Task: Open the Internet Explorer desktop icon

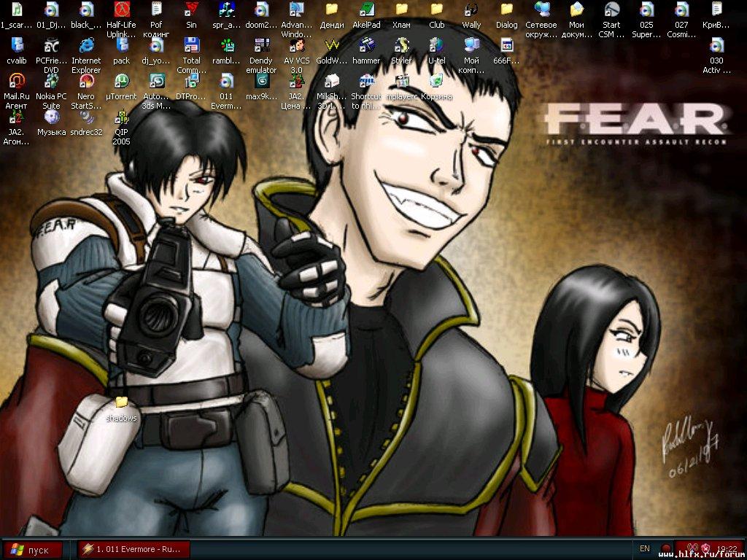Action: click(87, 44)
